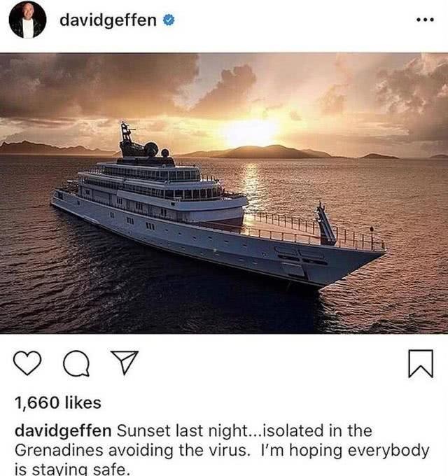This screenshot has width=448, height=476.
Task: Click the island silhouette below the sun
Action: coord(256,152)
